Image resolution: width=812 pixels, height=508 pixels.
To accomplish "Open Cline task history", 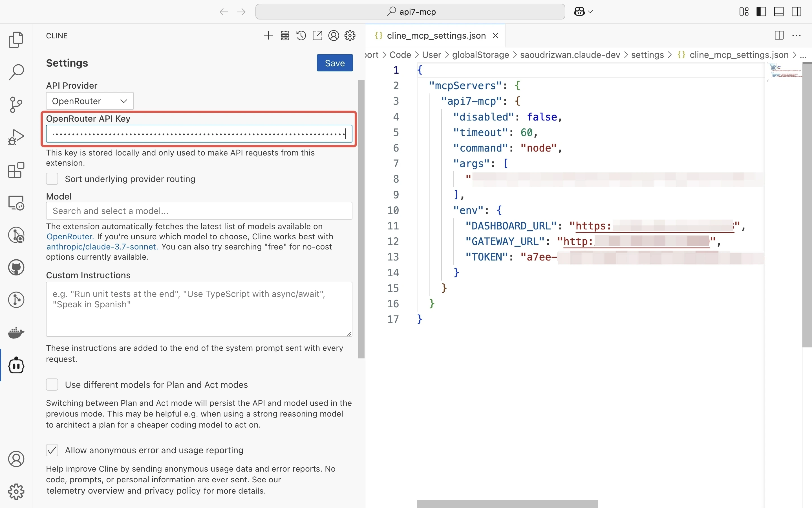I will (301, 36).
